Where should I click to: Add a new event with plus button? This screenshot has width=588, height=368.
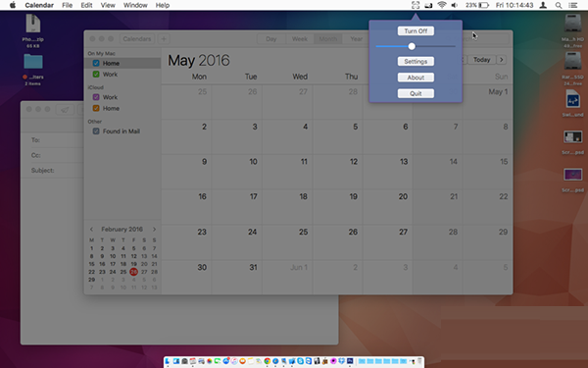coord(164,39)
